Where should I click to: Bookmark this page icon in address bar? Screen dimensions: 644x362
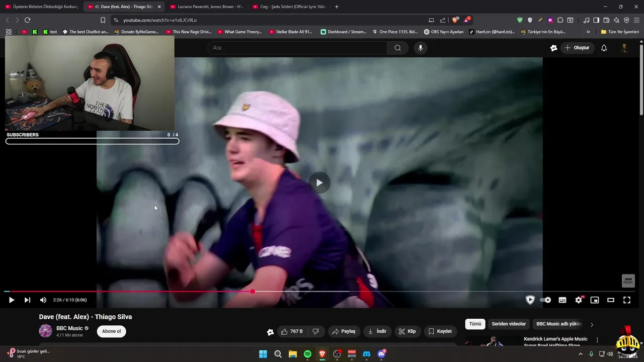pos(103,20)
